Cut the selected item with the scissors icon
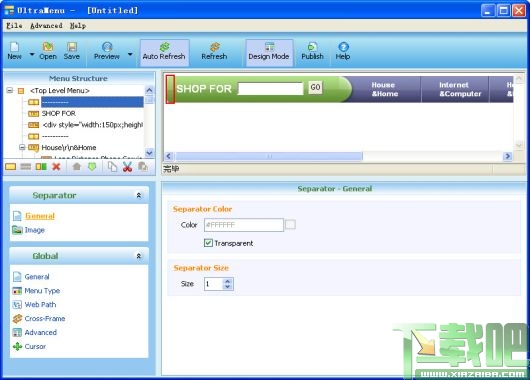 [x=127, y=167]
